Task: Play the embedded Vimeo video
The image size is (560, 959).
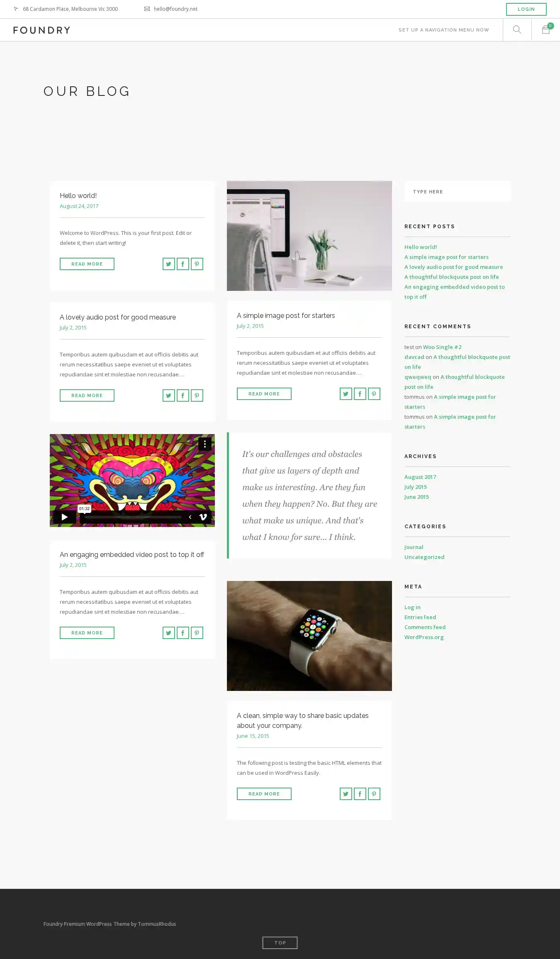Action: pos(64,517)
